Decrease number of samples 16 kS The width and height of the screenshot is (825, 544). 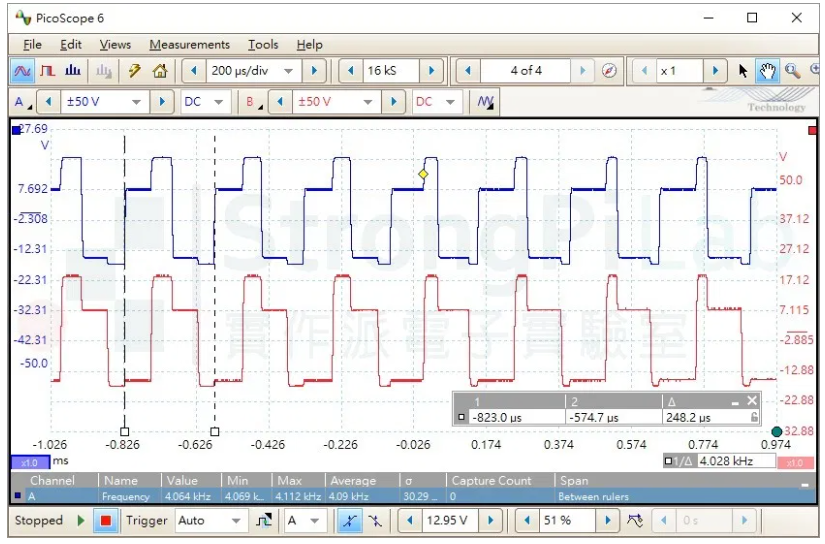[350, 70]
